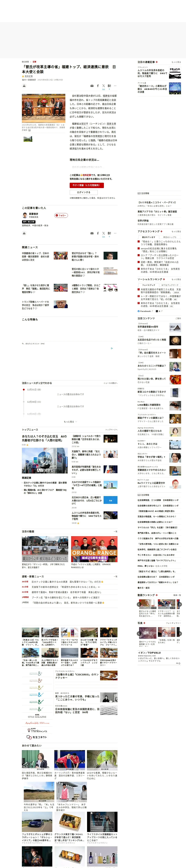Click もっと見る beside ソーシャルランキング
The width and height of the screenshot is (186, 868).
[x=176, y=279]
